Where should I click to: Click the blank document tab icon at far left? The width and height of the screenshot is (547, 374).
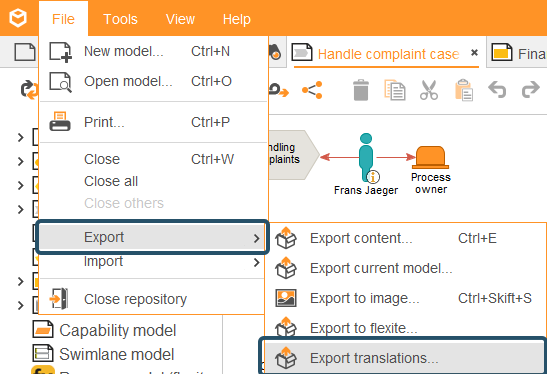pos(25,52)
